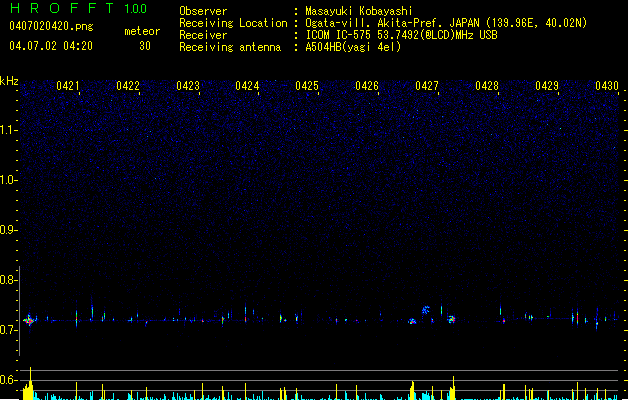
Task: Click the meteor count value 30
Action: coord(145,46)
